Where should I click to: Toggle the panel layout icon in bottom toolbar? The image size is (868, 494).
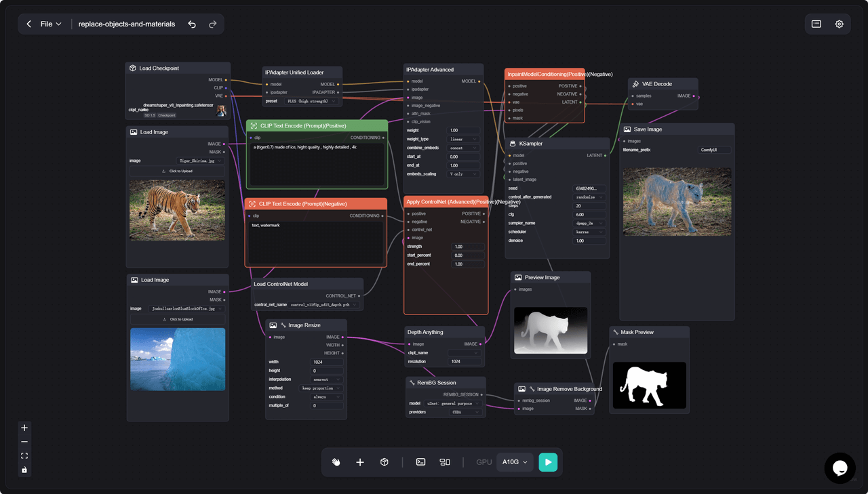pyautogui.click(x=445, y=462)
